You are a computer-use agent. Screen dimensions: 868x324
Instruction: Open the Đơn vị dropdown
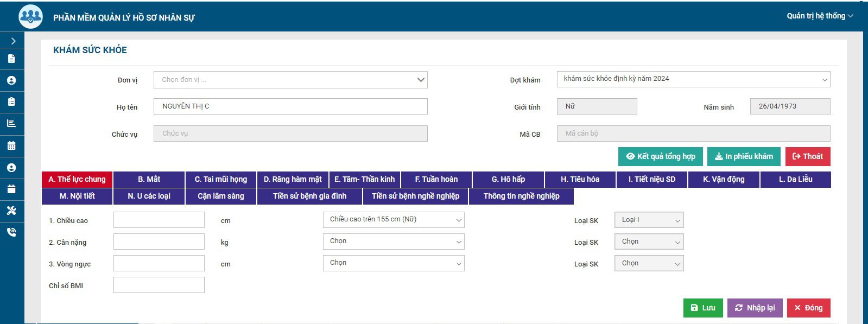[x=290, y=80]
